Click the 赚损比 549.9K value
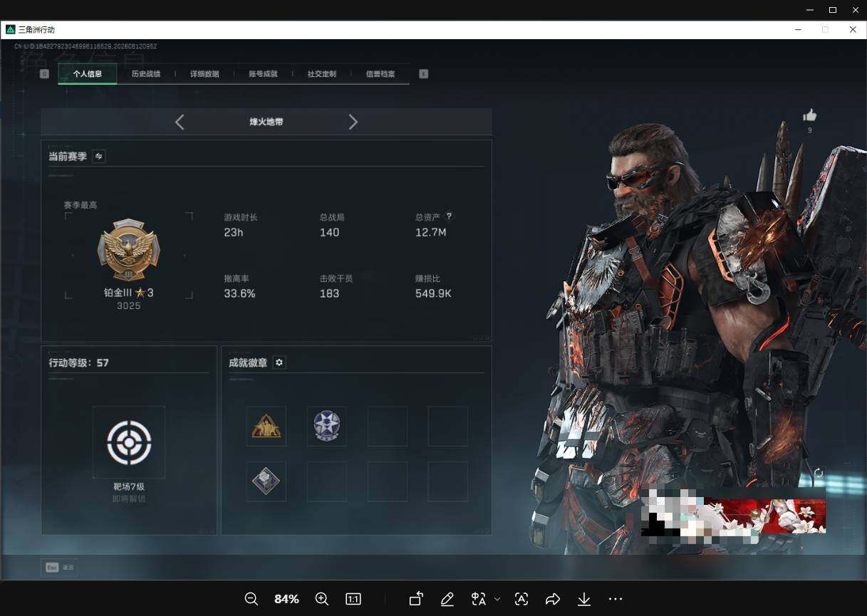Screen dimensions: 867x616 click(x=433, y=293)
